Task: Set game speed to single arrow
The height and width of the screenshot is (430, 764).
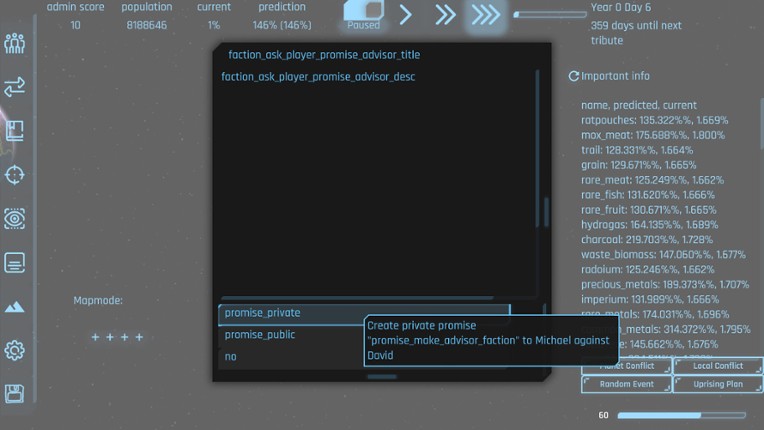Action: click(x=406, y=15)
